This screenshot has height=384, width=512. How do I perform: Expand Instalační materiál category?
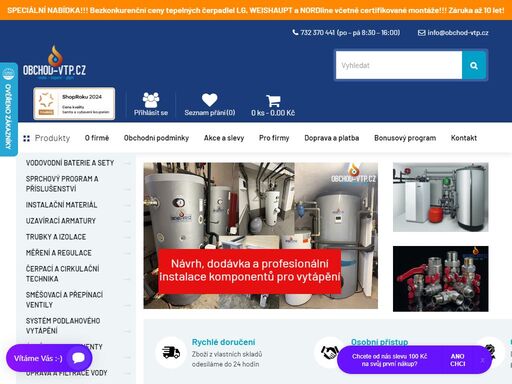127,205
